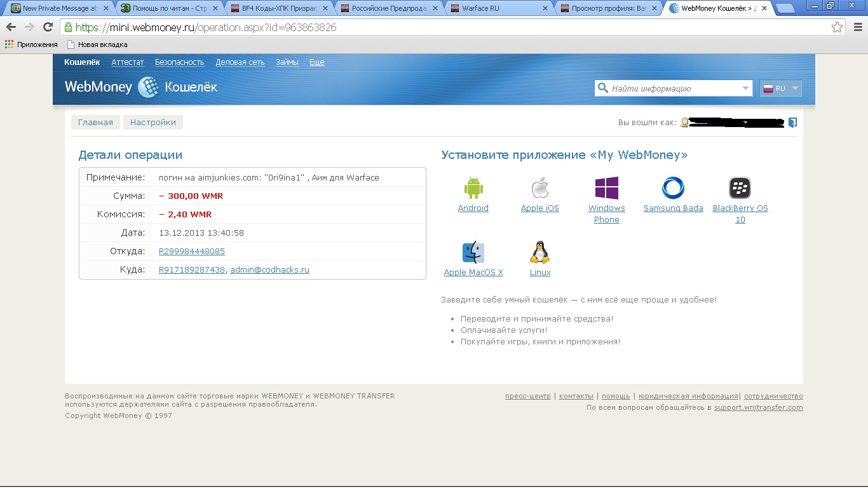Click the WebMoney Кошелёк header title
Viewport: 868px width, 488px height.
(x=141, y=87)
